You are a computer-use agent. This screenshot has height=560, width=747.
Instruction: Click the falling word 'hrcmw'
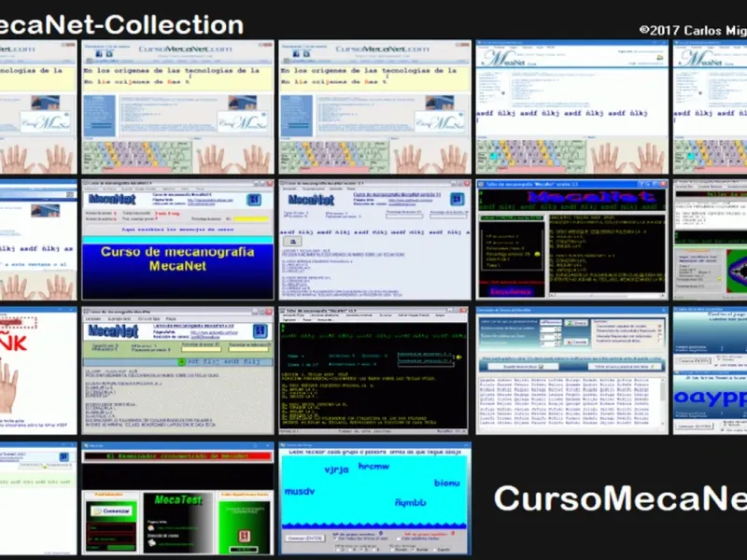(x=374, y=466)
